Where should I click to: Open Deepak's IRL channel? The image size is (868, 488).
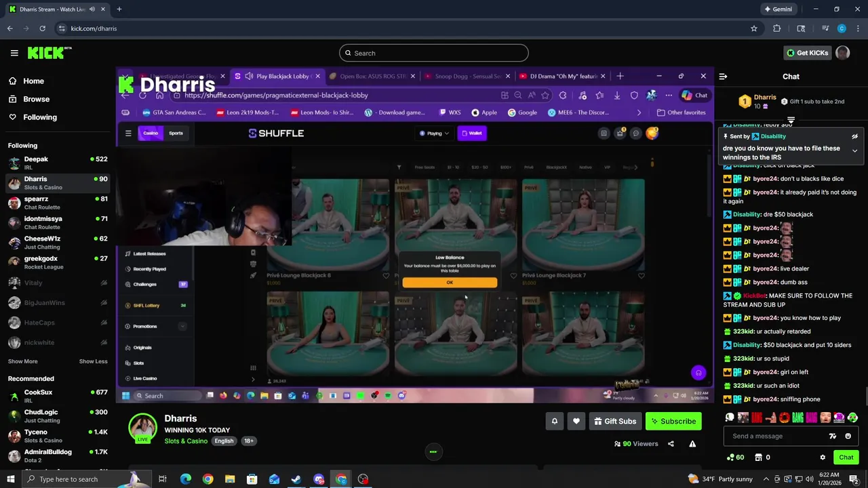click(x=58, y=163)
